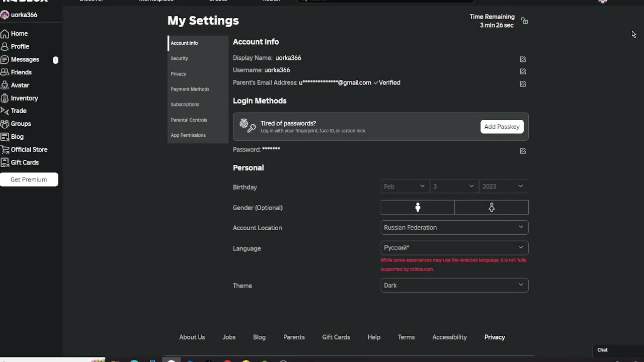Expand the Account Location dropdown
This screenshot has height=362, width=644.
tap(455, 227)
